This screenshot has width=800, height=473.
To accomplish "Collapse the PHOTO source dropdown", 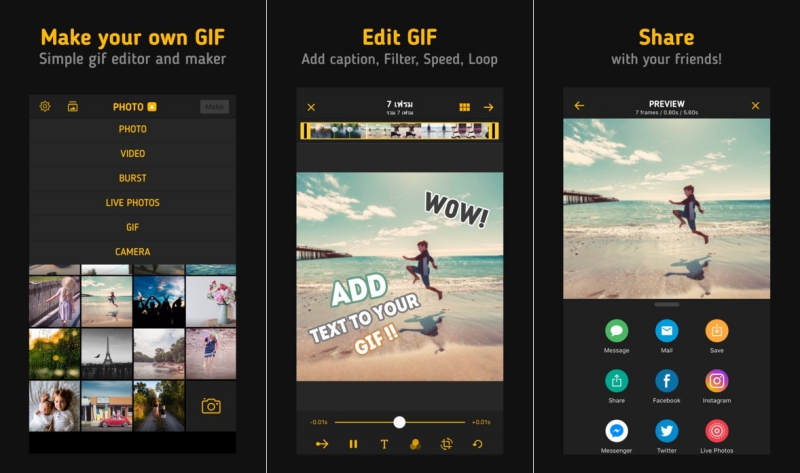I will coord(134,106).
